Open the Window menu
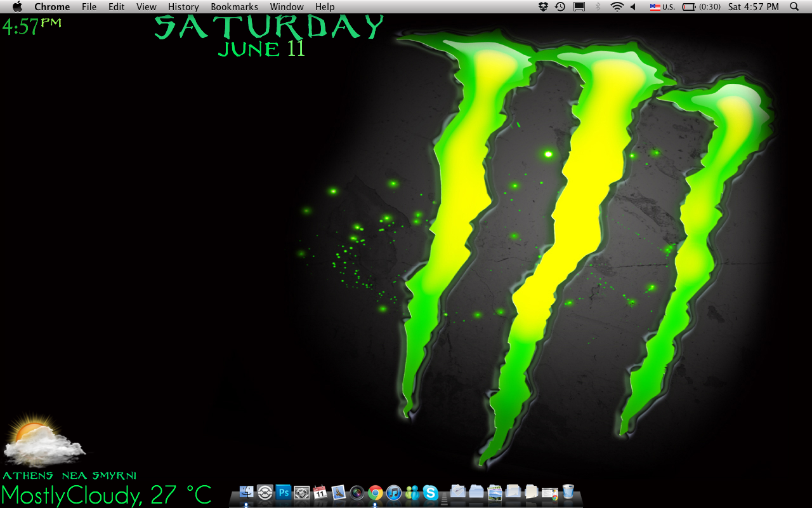The width and height of the screenshot is (812, 508). pos(287,6)
